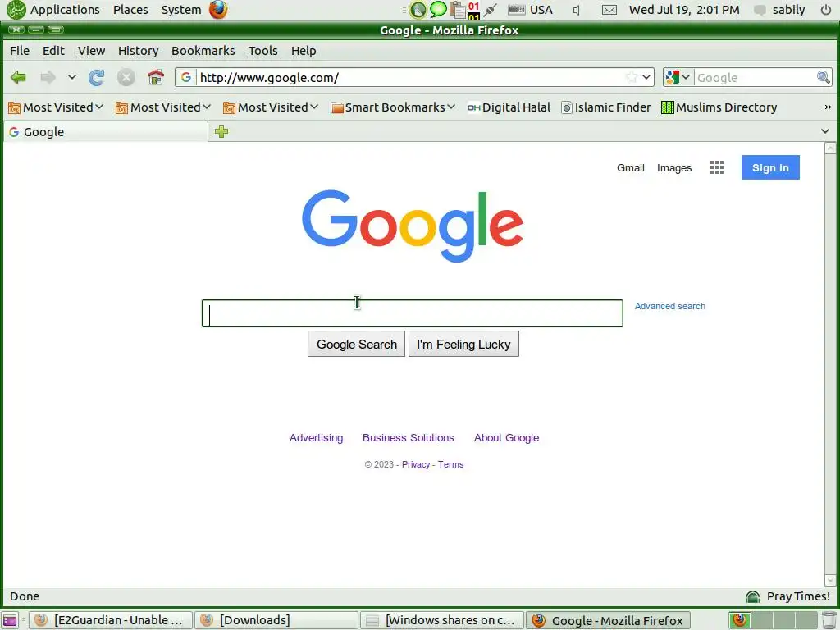Switch to the Downloads taskbar window
840x630 pixels.
[276, 620]
